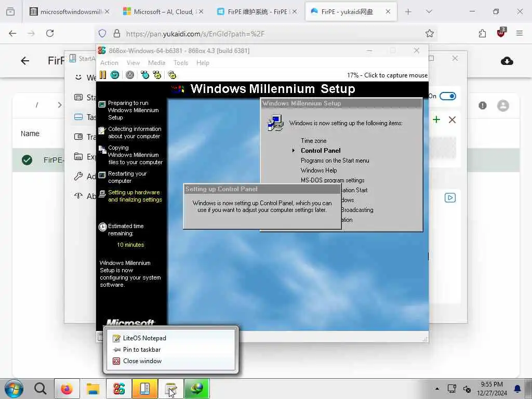Screen dimensions: 532x399
Task: Click the muted volume tray icon
Action: (x=467, y=389)
